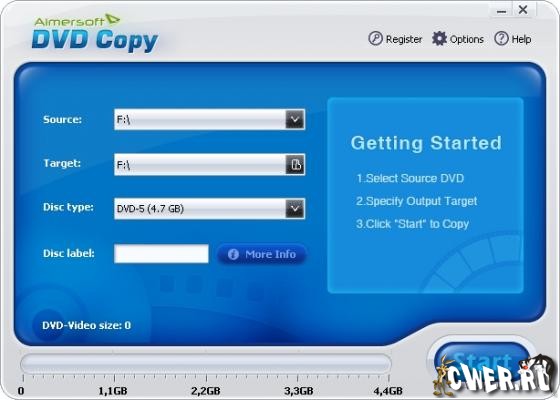560x400 pixels.
Task: Click the More Info button
Action: point(262,254)
